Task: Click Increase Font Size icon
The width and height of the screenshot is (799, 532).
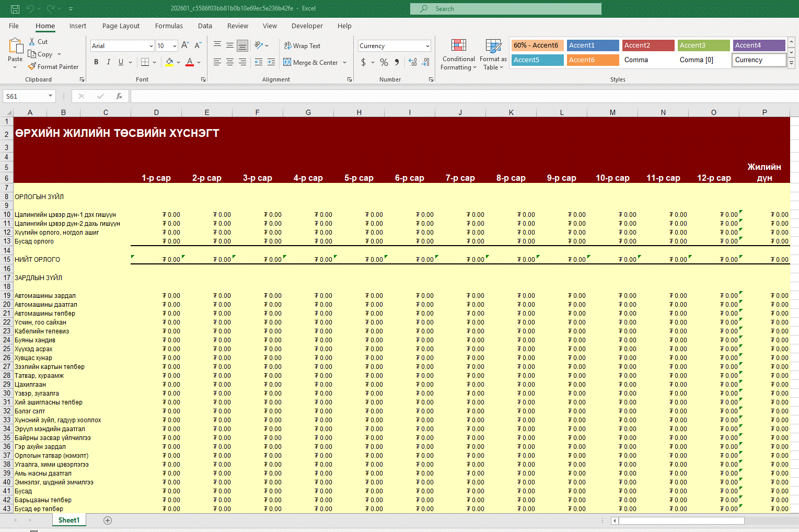Action: pyautogui.click(x=185, y=46)
